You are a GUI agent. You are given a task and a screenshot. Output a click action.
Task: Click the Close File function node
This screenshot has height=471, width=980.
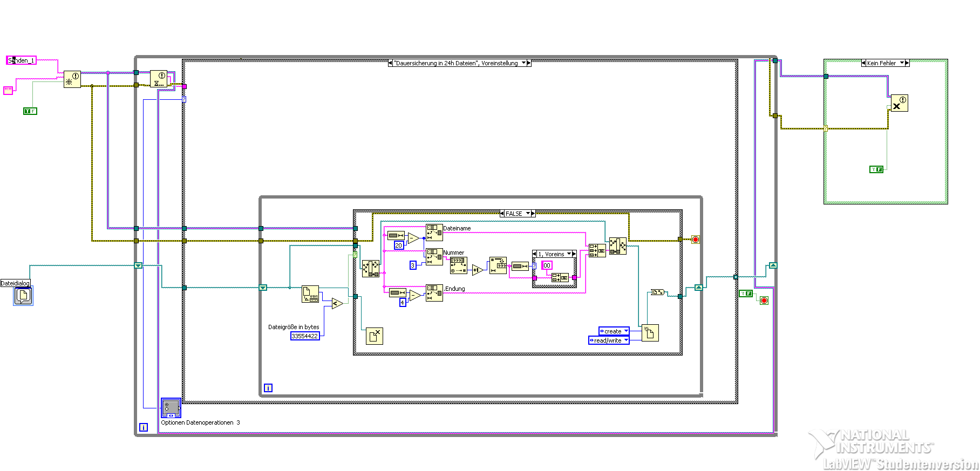(374, 336)
